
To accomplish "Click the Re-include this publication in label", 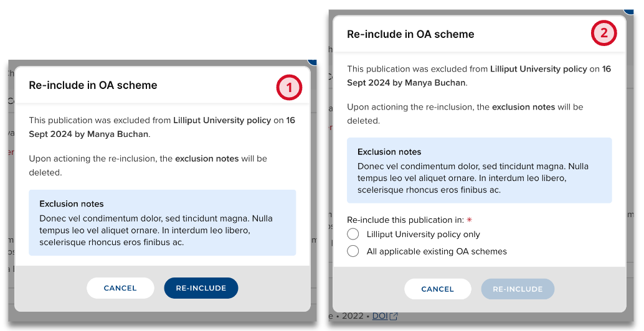I will 405,220.
